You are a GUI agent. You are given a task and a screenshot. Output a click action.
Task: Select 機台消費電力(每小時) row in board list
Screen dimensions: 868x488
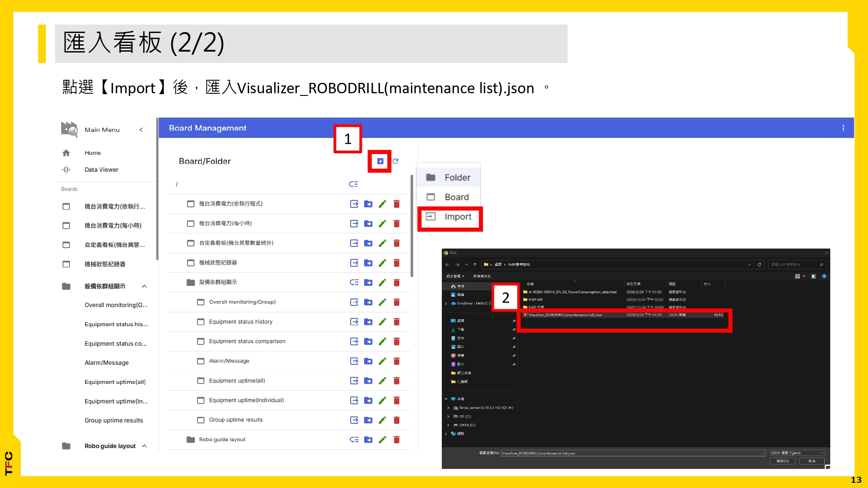(289, 223)
